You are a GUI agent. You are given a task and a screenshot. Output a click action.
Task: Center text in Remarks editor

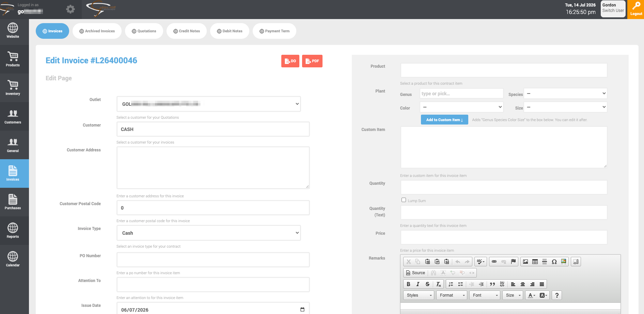point(523,284)
